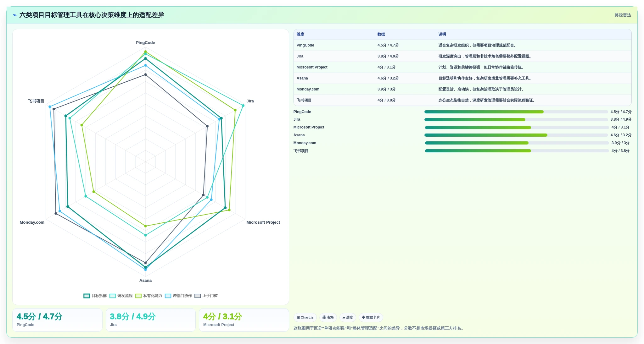Open the Microsoft Project 4分 / 3.1分 card
Screen dimensions: 644x344
[244, 320]
